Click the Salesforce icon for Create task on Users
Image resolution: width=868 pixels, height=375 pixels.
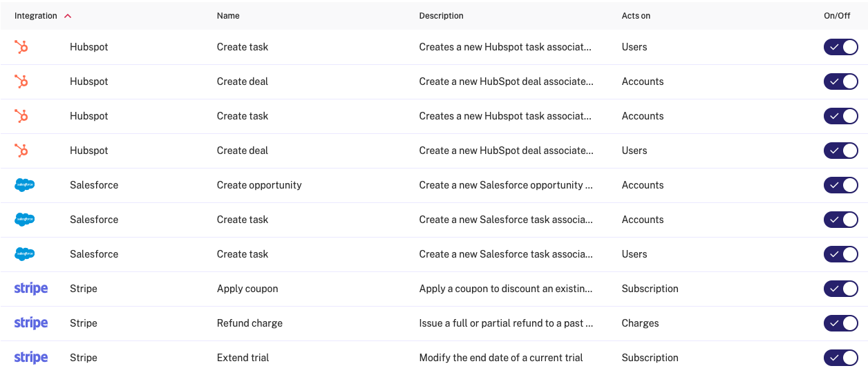pyautogui.click(x=25, y=254)
